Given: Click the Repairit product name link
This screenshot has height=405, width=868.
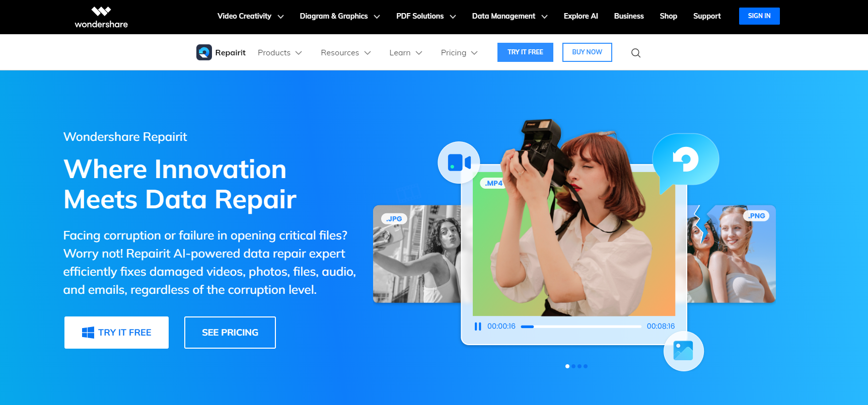Looking at the screenshot, I should tap(230, 53).
